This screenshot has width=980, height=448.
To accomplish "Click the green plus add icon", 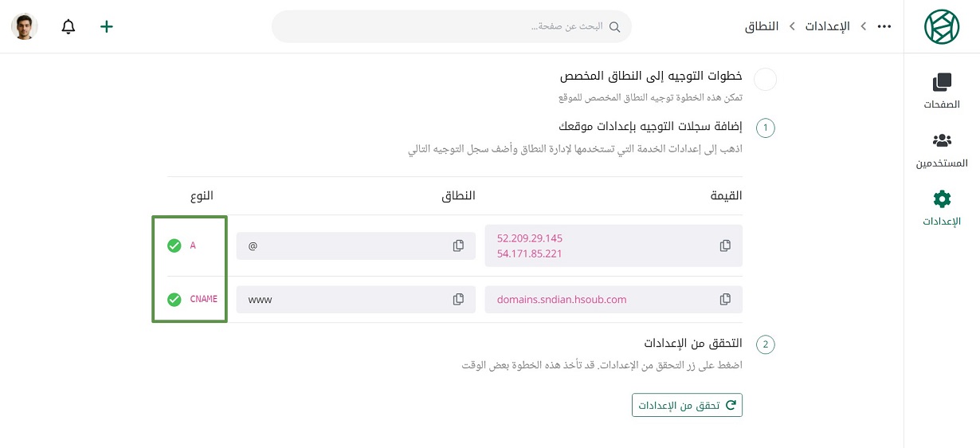I will click(107, 26).
